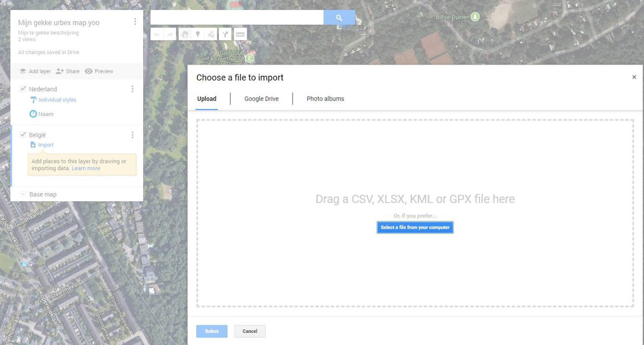644x345 pixels.
Task: Click the België layer name
Action: 37,135
